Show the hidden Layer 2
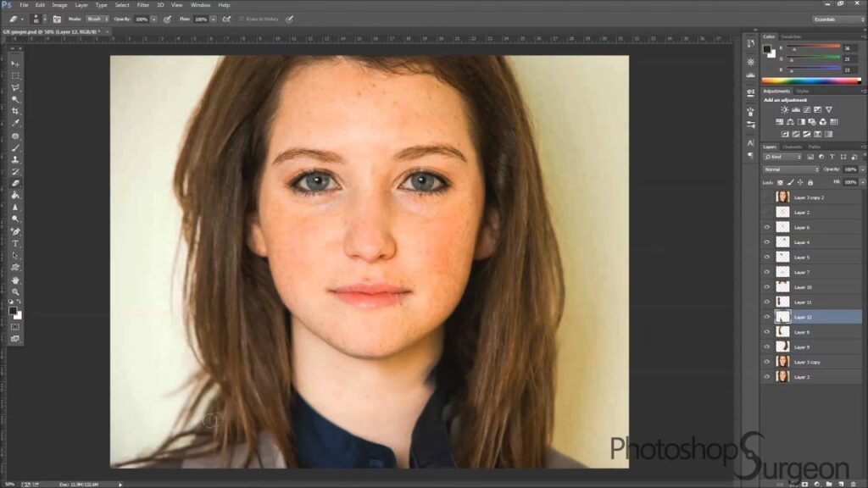Viewport: 868px width, 488px height. (x=767, y=212)
